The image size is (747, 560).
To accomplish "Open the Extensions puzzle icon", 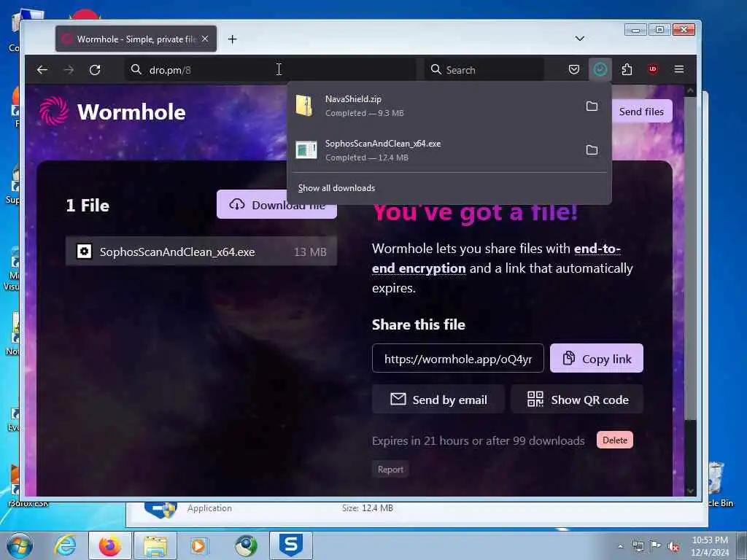I will pos(627,69).
